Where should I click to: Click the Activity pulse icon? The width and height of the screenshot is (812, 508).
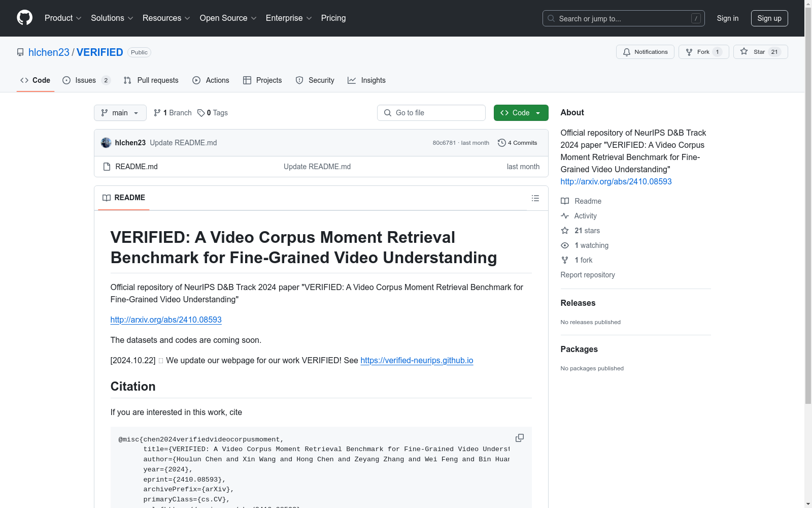click(565, 216)
